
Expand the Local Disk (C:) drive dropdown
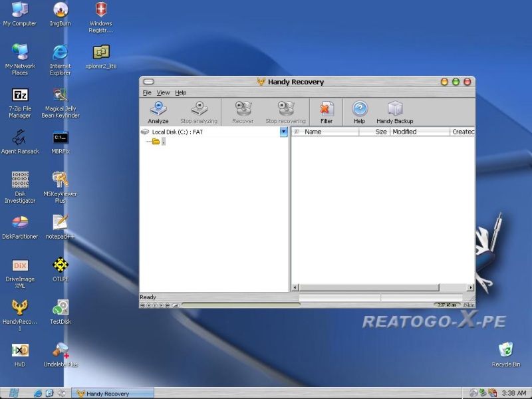pos(284,132)
